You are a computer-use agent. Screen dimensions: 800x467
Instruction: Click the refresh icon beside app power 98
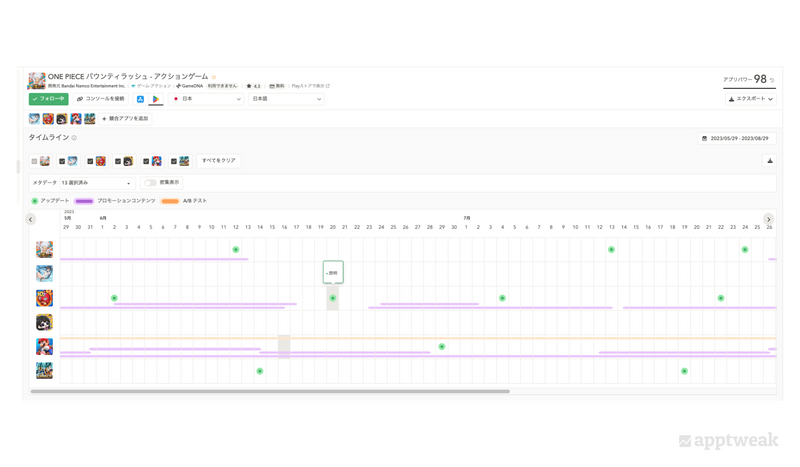pos(772,80)
